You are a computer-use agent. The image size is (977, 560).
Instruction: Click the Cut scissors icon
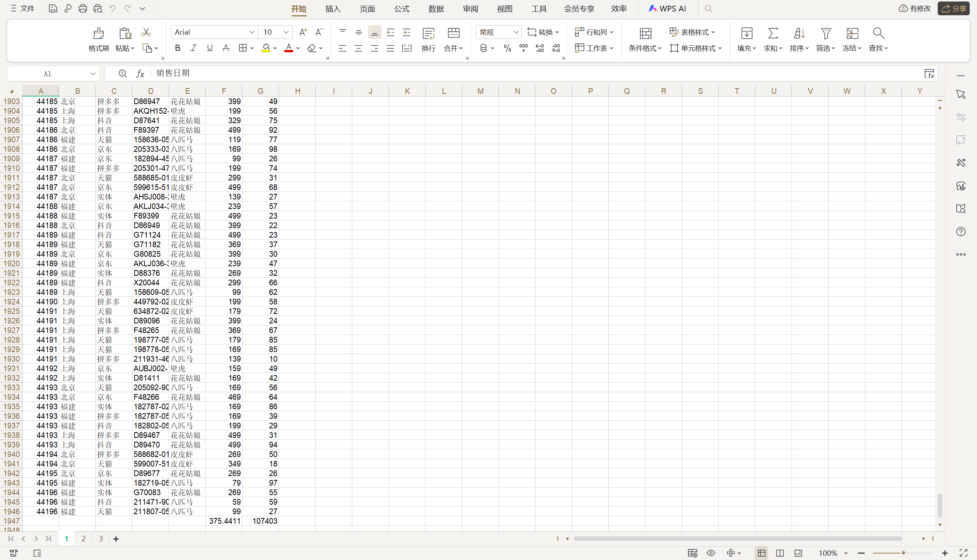pyautogui.click(x=146, y=32)
